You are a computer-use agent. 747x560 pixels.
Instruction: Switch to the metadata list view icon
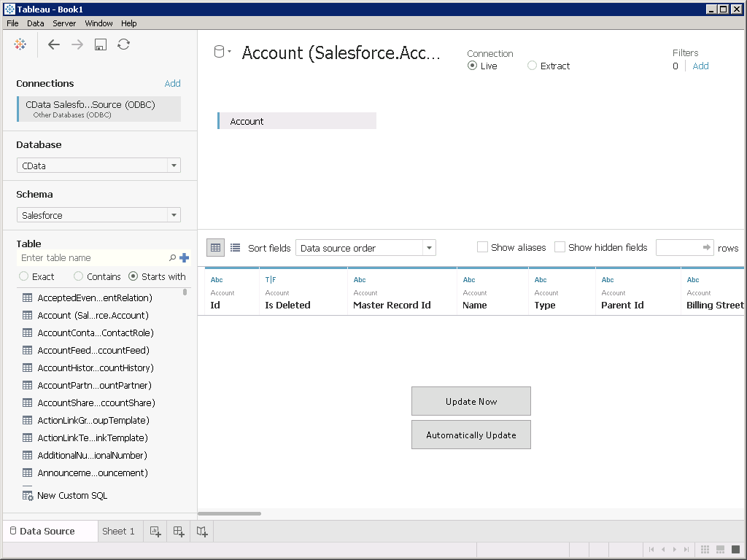click(x=235, y=248)
